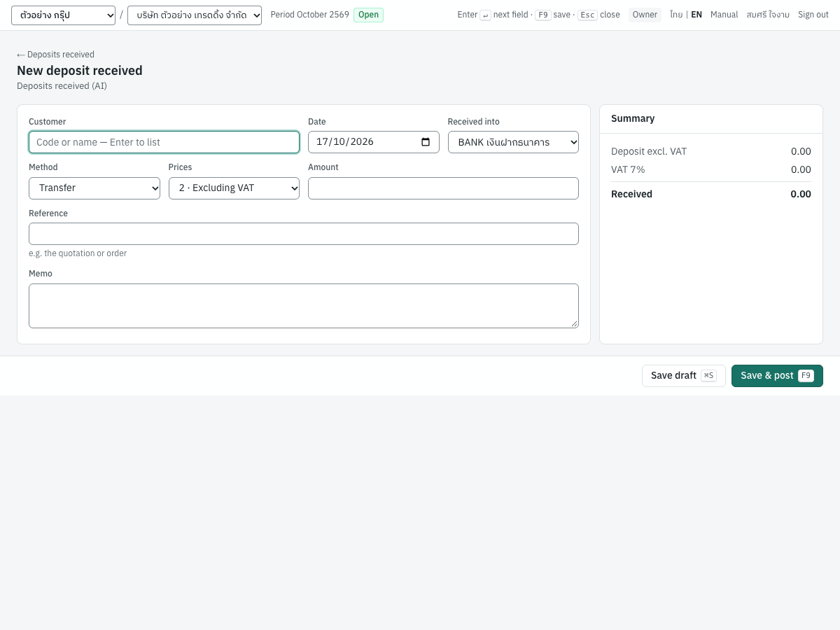Click the Deposit excl. VAT label
The image size is (840, 630).
click(x=649, y=151)
